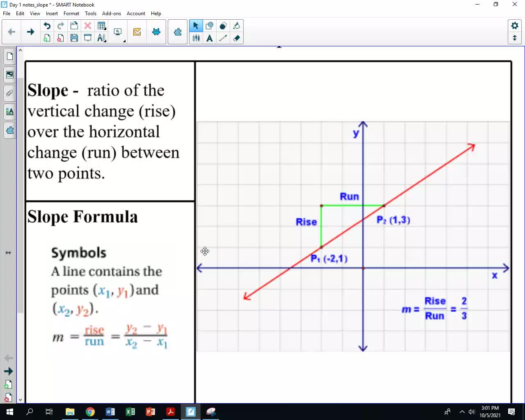Open the Format menu
This screenshot has width=525, height=420.
(71, 14)
